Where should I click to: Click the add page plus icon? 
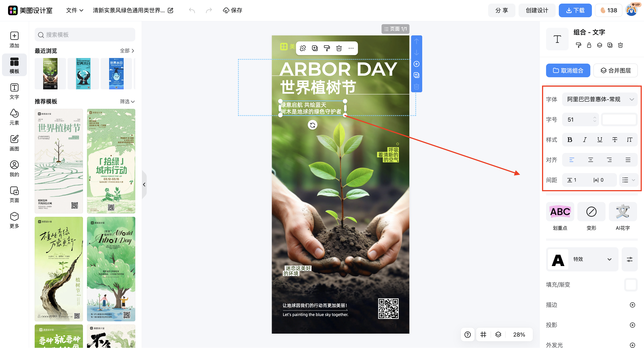417,64
